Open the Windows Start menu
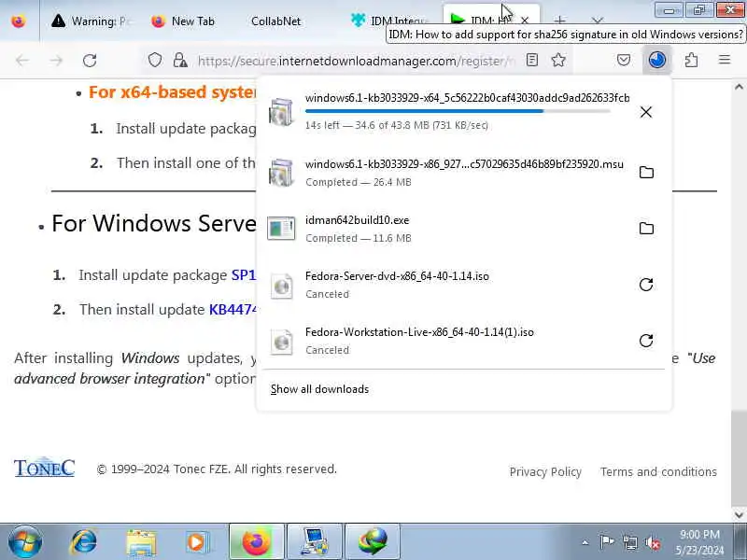The height and width of the screenshot is (560, 747). [24, 541]
